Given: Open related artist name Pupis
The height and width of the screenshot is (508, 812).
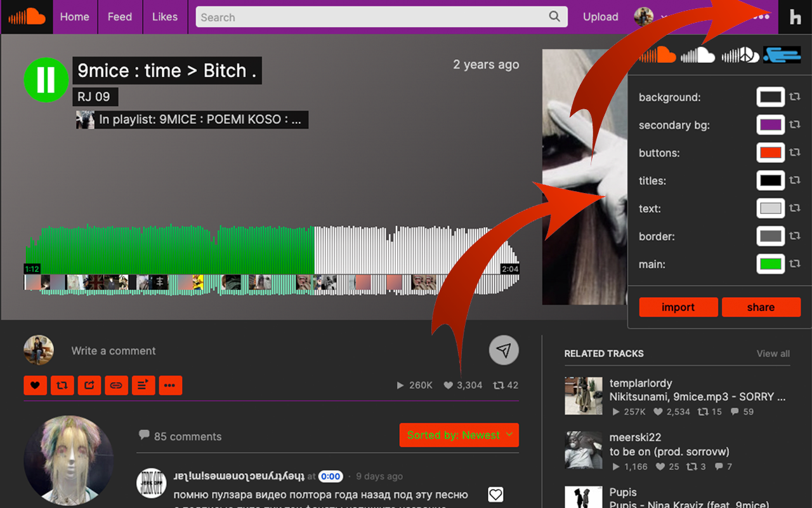Looking at the screenshot, I should coord(623,492).
